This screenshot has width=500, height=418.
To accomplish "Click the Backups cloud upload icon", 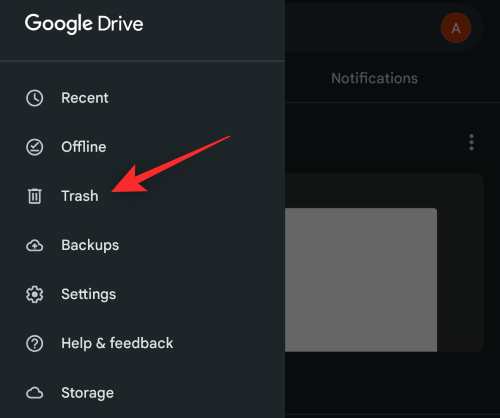I will (x=34, y=246).
